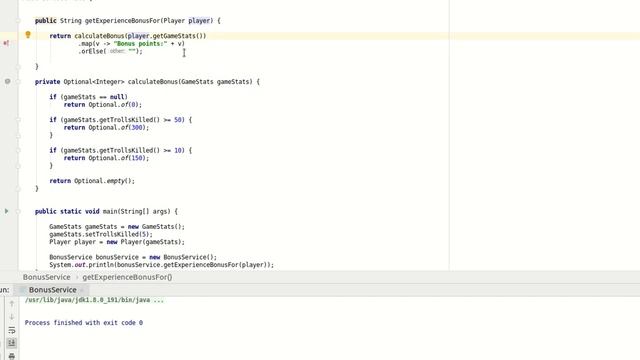Collapse the calculateBonus method fold marker

point(18,82)
